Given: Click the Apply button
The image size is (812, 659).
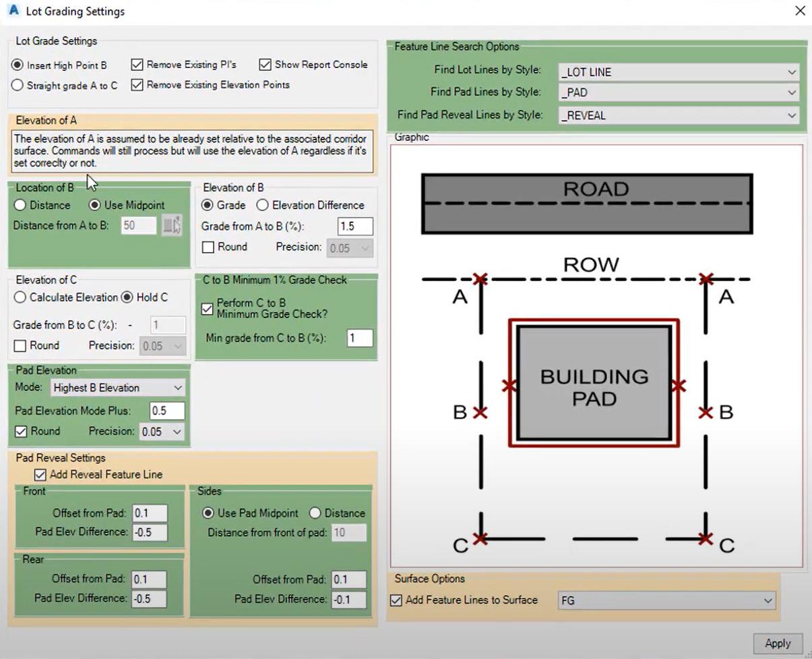Looking at the screenshot, I should point(778,644).
